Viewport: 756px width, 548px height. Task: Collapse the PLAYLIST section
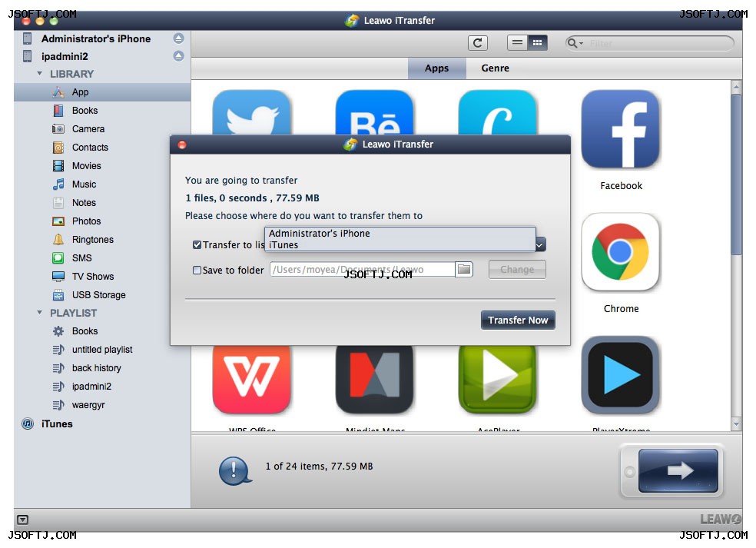[x=39, y=313]
